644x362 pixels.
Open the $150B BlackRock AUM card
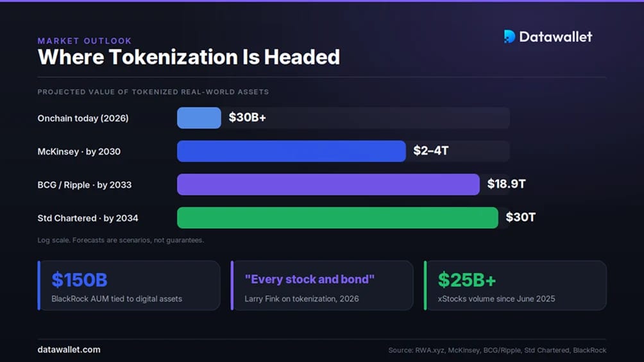pyautogui.click(x=129, y=286)
